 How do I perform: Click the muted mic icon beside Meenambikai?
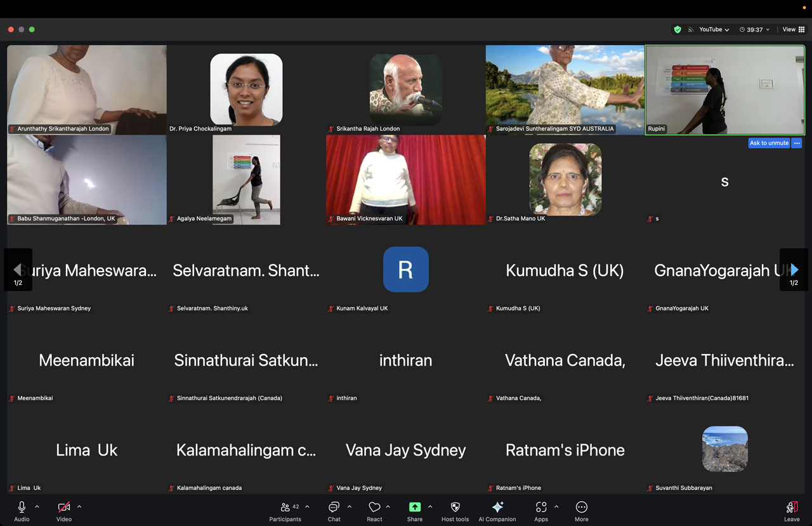pyautogui.click(x=12, y=398)
